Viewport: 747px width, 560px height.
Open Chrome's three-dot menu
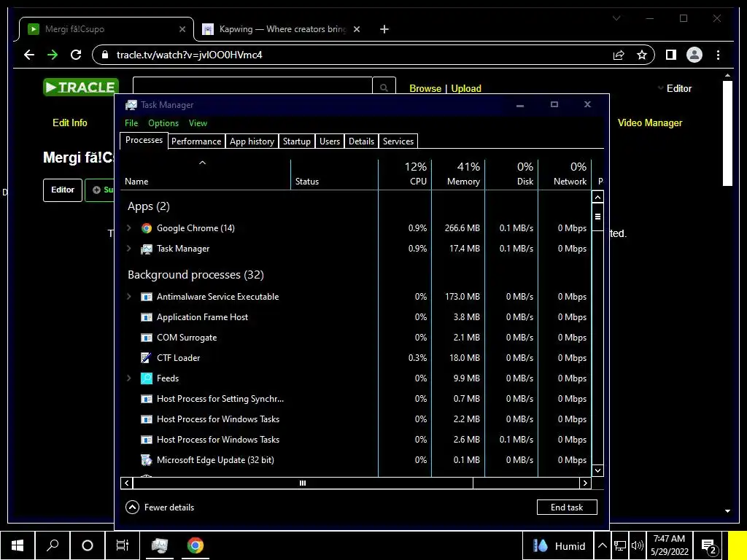click(x=718, y=55)
